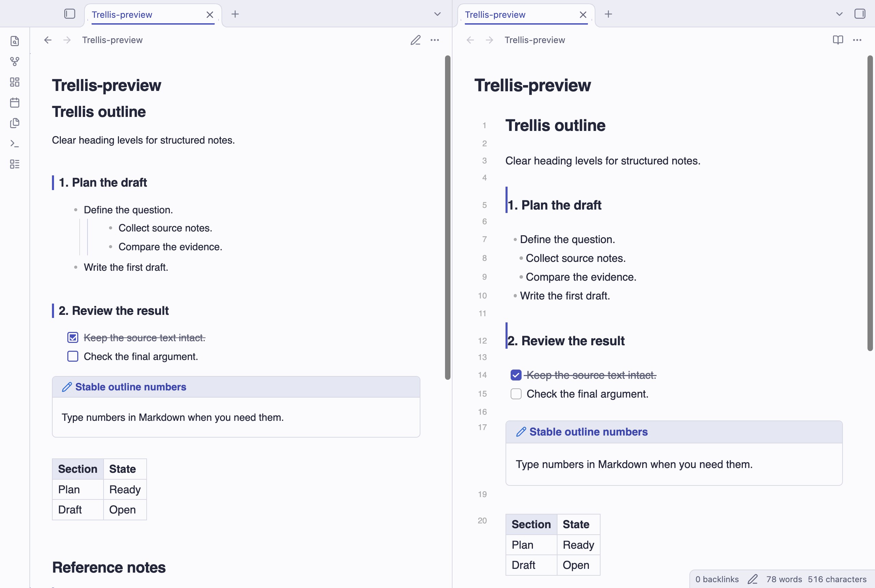The image size is (875, 588).
Task: Open graph view from ribbon
Action: point(15,62)
